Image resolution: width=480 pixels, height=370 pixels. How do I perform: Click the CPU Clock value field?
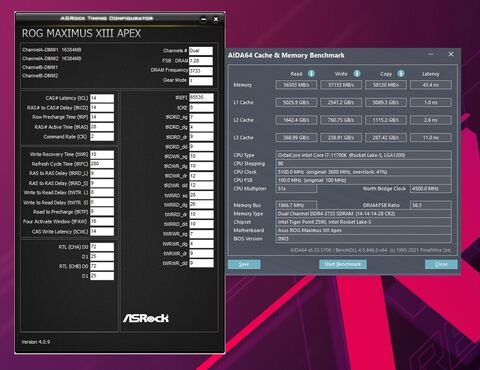(364, 172)
